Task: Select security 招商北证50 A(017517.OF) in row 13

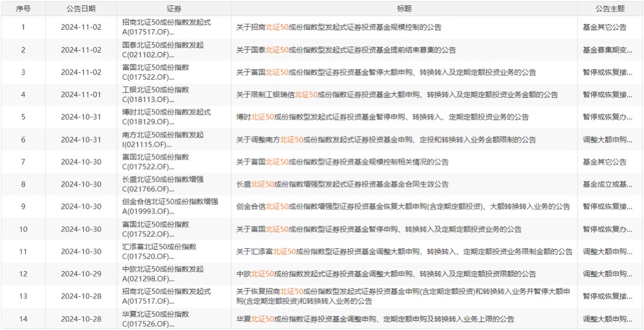Action: pos(166,296)
